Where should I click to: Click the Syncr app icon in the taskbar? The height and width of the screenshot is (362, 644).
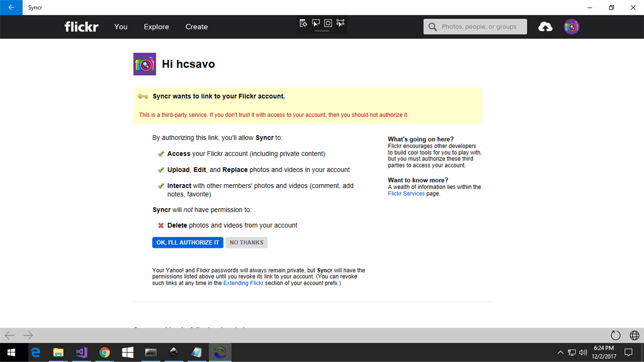pos(220,353)
